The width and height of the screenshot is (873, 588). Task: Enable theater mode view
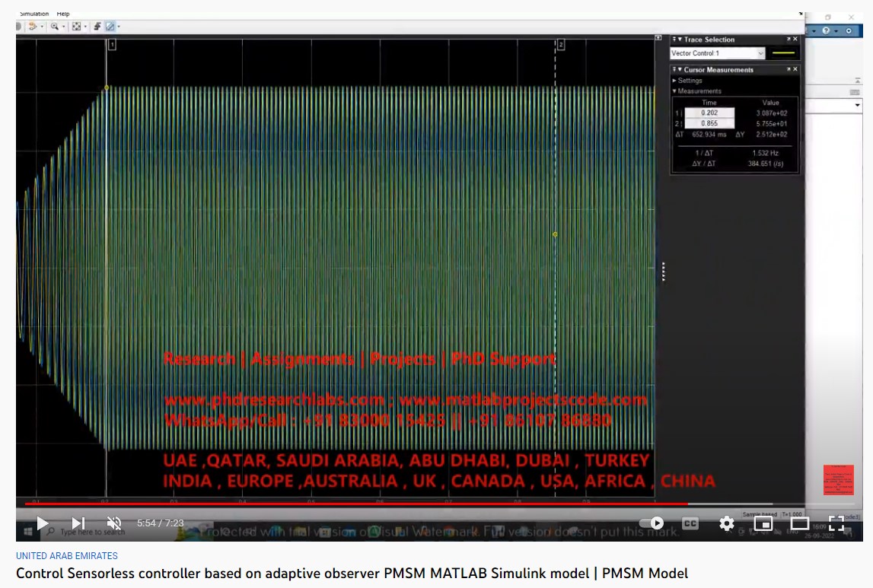[x=799, y=523]
